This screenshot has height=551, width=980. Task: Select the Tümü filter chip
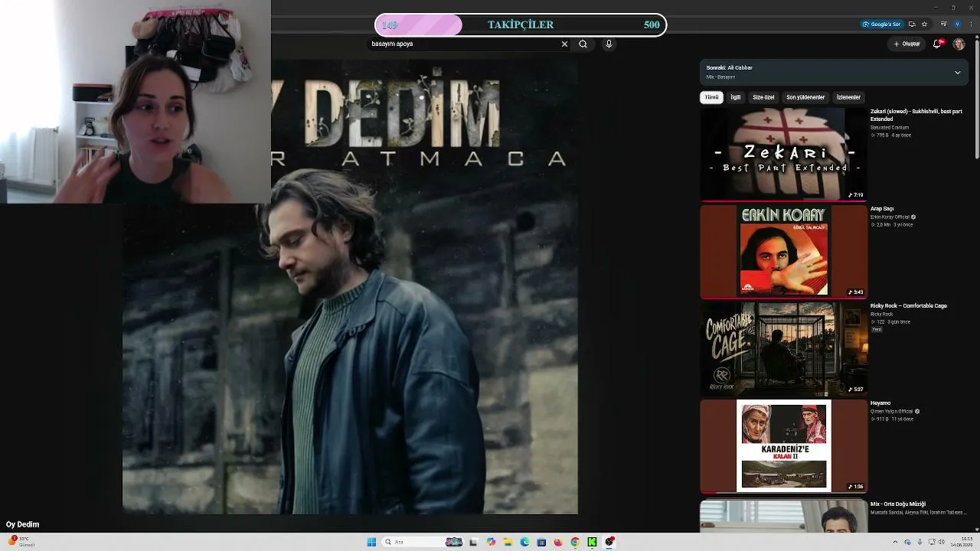point(712,98)
